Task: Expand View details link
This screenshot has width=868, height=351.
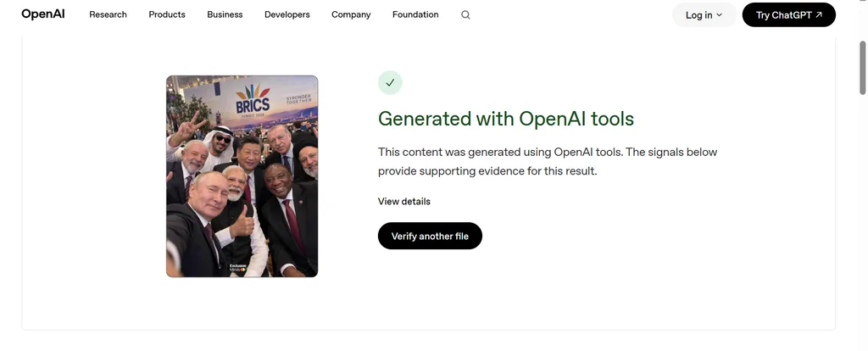Action: pos(404,202)
